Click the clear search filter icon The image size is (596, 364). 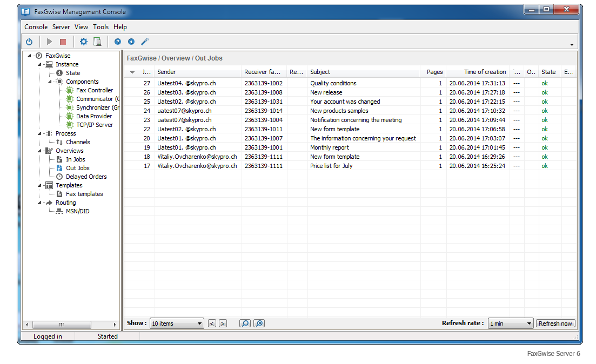pos(259,323)
